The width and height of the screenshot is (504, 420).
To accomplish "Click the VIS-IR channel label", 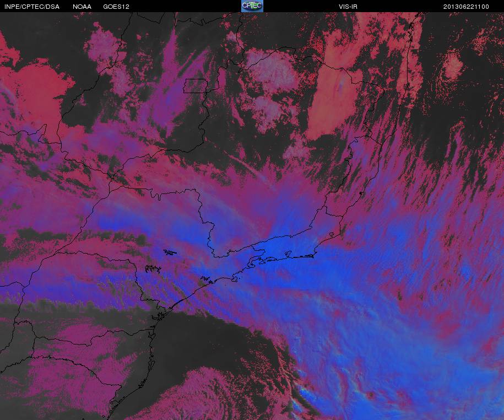I will [348, 7].
